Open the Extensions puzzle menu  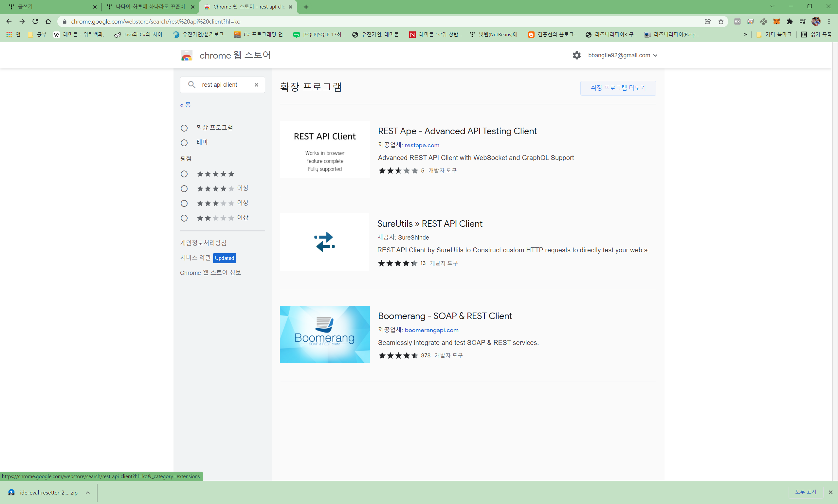pos(790,21)
